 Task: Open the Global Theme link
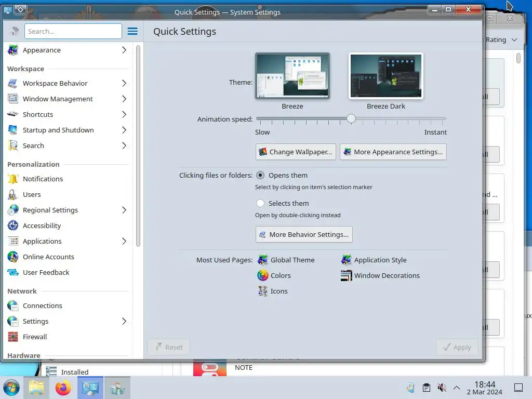tap(292, 260)
